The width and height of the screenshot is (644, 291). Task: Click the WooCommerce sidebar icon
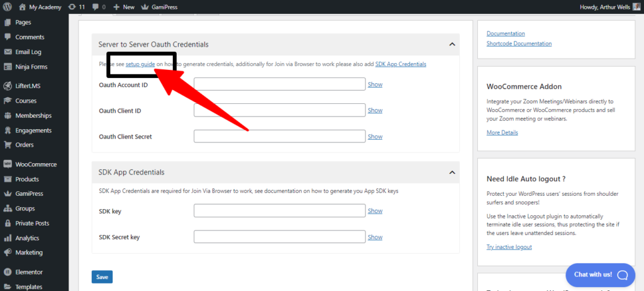tap(7, 164)
